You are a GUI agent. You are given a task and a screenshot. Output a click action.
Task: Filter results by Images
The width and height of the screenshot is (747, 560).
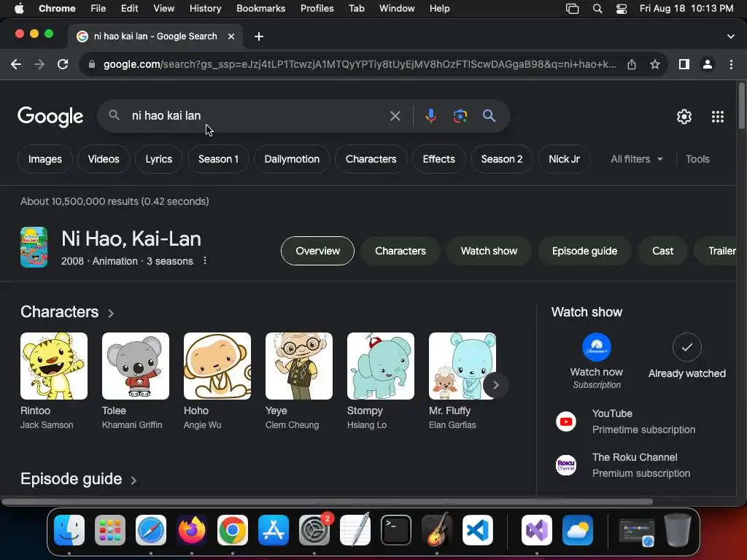coord(44,159)
